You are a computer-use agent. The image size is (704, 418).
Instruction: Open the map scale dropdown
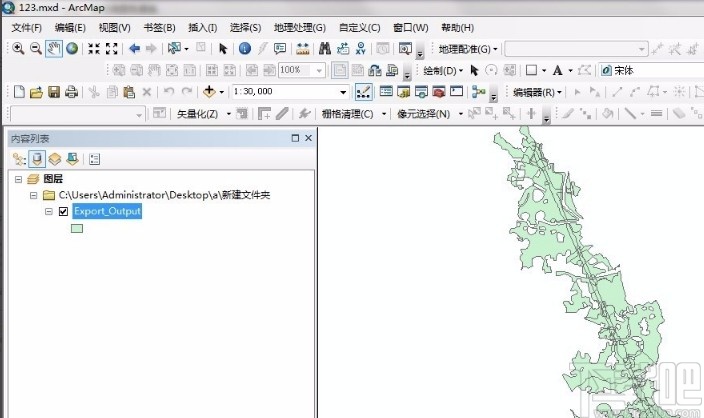(343, 92)
